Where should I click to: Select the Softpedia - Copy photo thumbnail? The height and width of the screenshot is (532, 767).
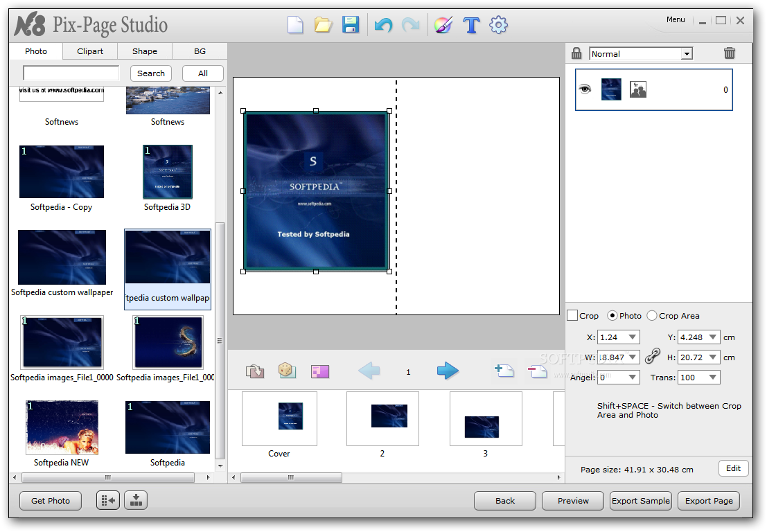[x=62, y=172]
